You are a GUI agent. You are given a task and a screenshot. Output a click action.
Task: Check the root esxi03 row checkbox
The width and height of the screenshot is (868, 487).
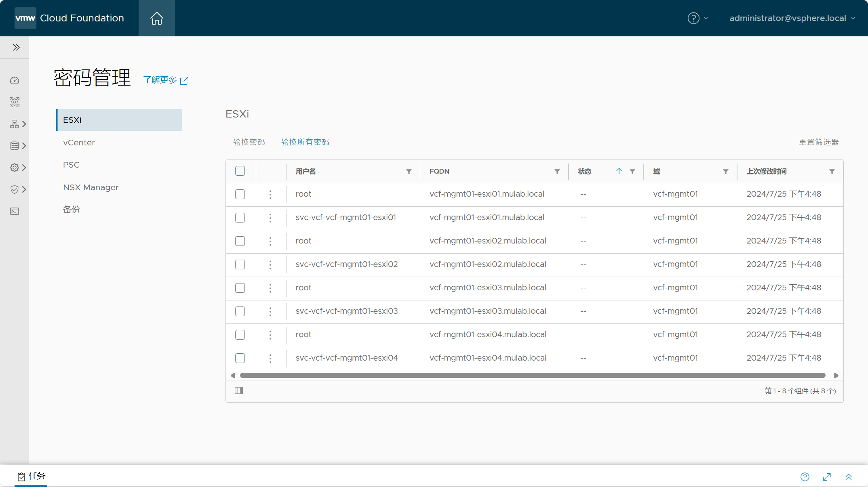pyautogui.click(x=240, y=288)
